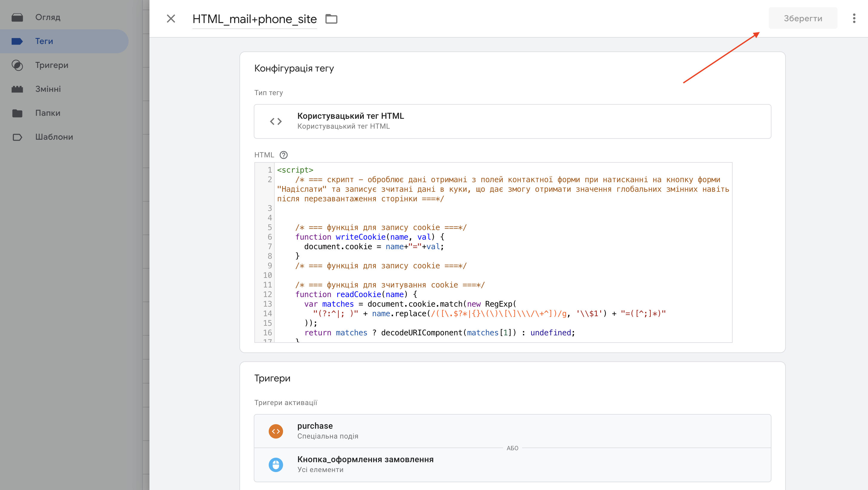Image resolution: width=868 pixels, height=490 pixels.
Task: Click the 'return matches' line in the code
Action: tap(439, 333)
